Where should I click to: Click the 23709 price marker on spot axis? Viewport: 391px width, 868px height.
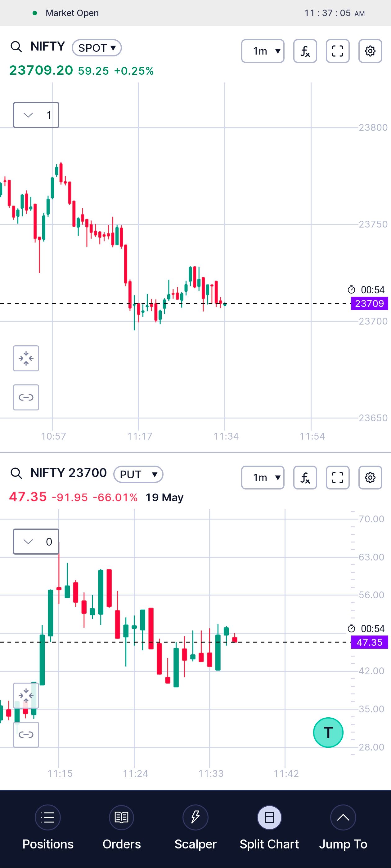(369, 303)
